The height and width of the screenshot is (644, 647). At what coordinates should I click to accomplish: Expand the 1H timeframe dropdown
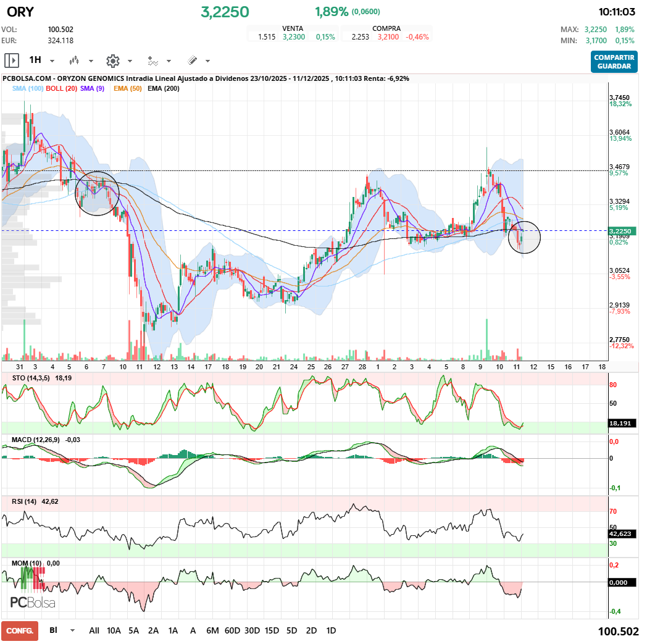point(52,61)
